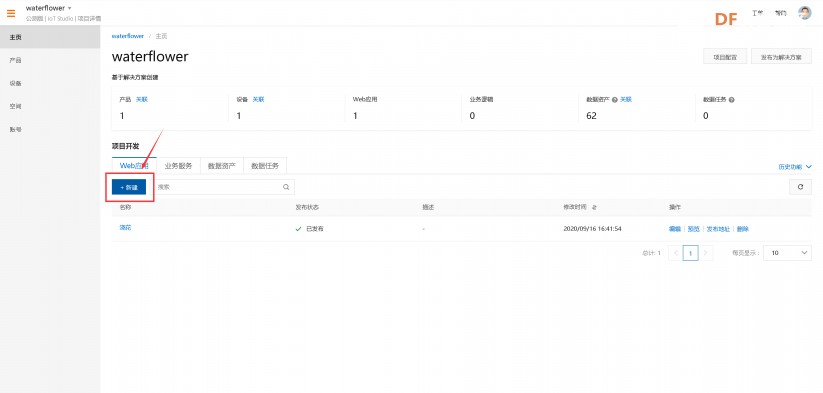Select 空间 in the left sidebar
Viewport: 823px width, 393px height.
coord(50,107)
